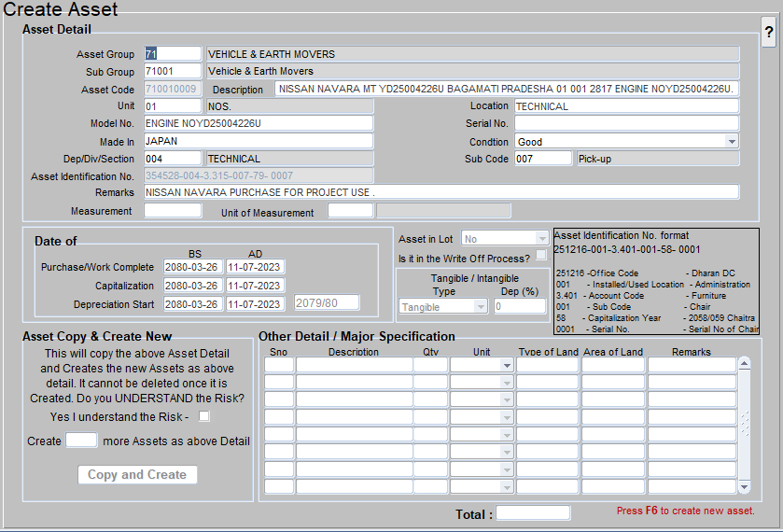This screenshot has height=532, width=783.
Task: Click the Sub Group code field 71001
Action: [x=173, y=71]
